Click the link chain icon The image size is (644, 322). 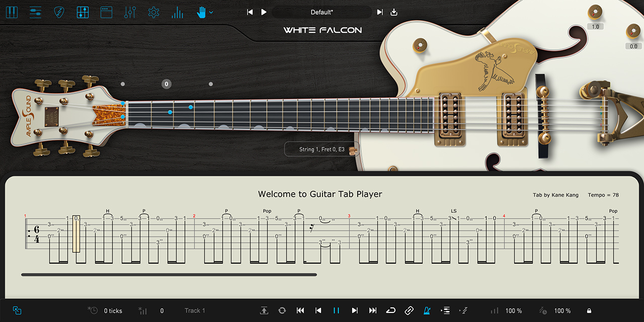point(409,310)
